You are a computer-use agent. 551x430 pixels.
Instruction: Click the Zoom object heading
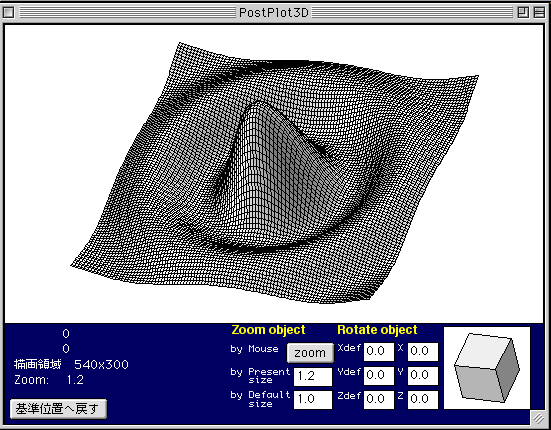coord(268,330)
